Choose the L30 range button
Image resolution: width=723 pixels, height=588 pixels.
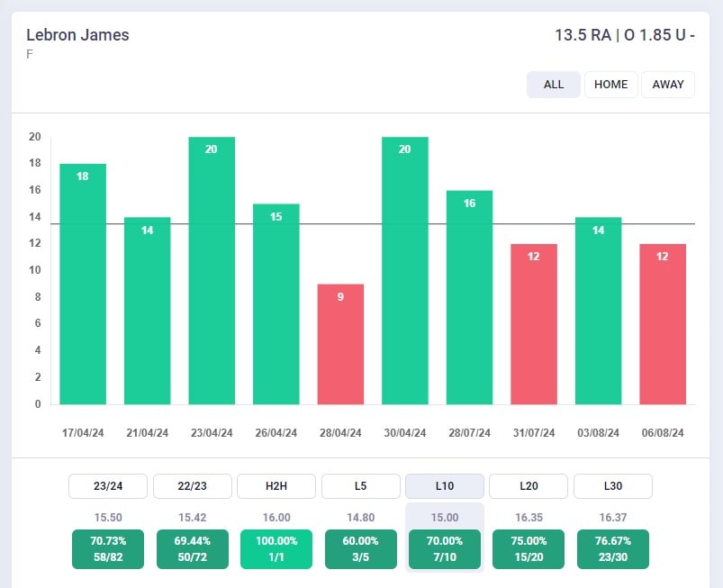[613, 486]
